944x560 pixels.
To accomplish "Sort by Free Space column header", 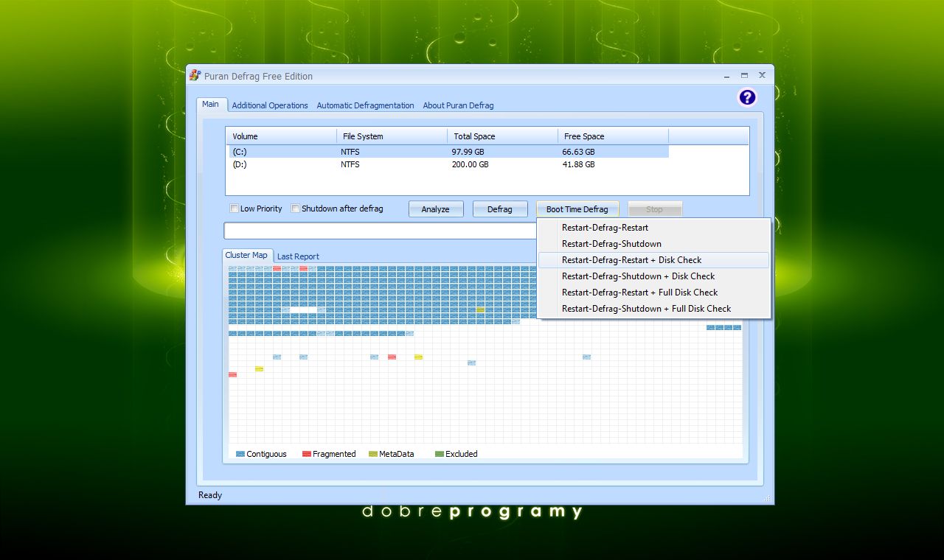I will click(x=613, y=136).
